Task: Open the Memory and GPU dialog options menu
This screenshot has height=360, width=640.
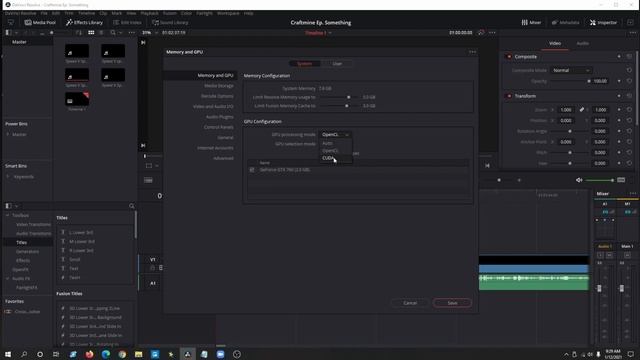Action: (x=472, y=52)
